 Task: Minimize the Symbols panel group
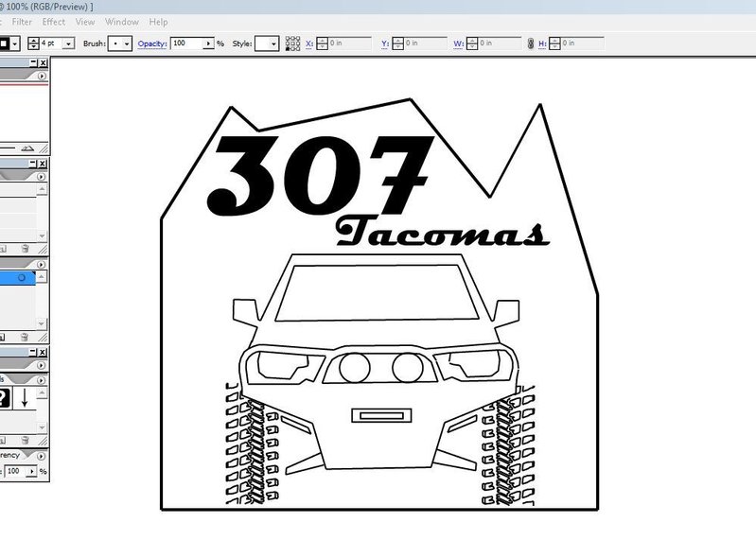pos(33,352)
